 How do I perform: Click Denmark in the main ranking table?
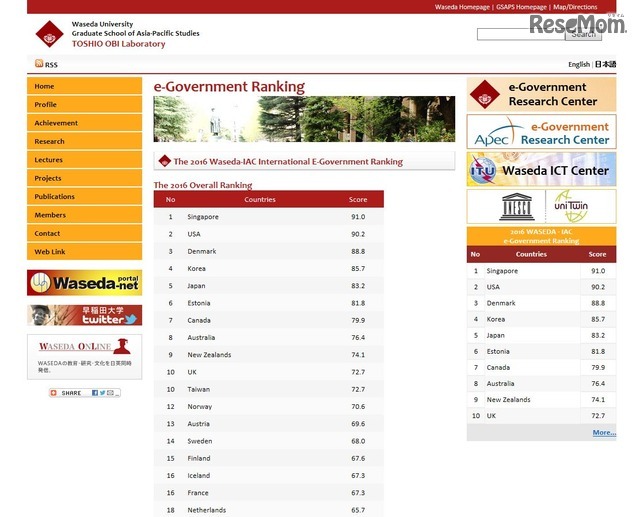[x=202, y=251]
